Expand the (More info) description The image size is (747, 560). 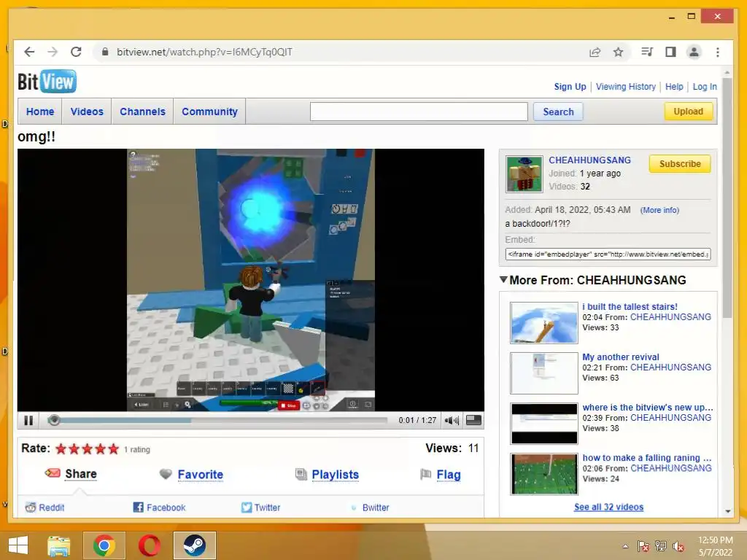point(659,210)
